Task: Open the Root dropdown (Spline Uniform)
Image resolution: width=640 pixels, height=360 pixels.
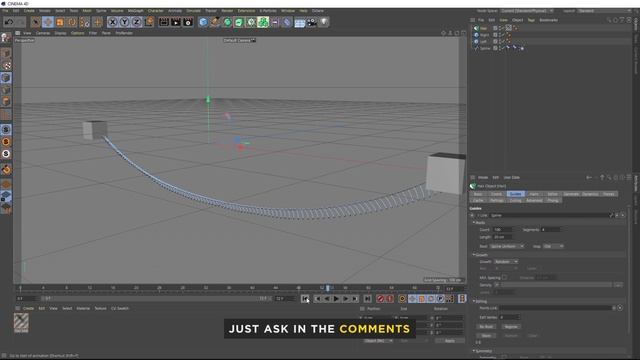Action: 507,246
